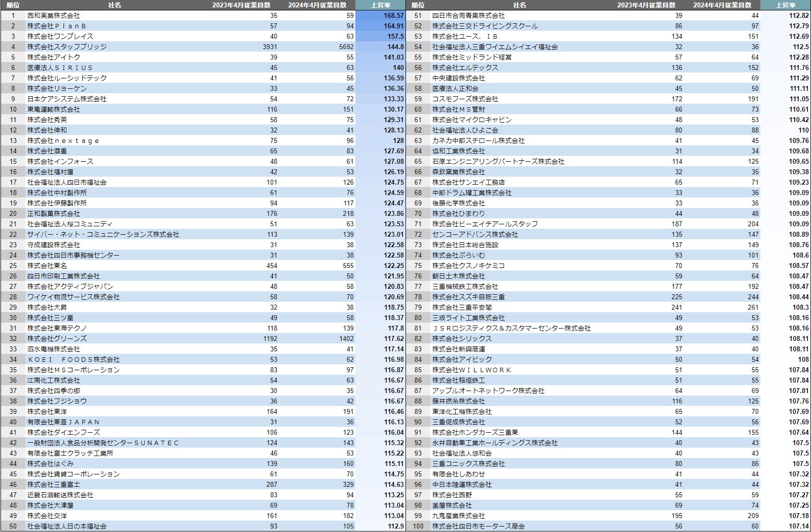Click ＫＯＥＩ ＦＯＯＤＳ株式会社
Viewport: 811px width, 532px height.
(x=73, y=359)
